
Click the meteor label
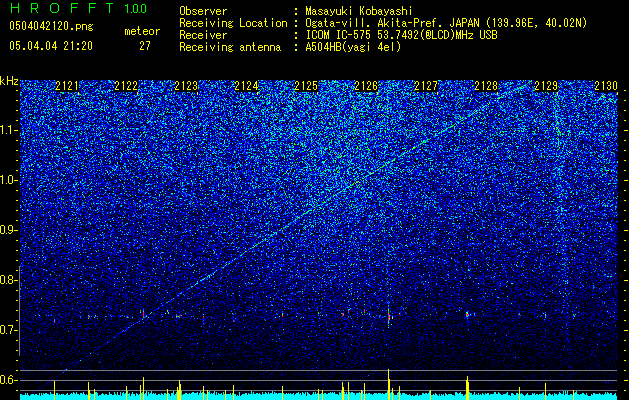click(142, 31)
